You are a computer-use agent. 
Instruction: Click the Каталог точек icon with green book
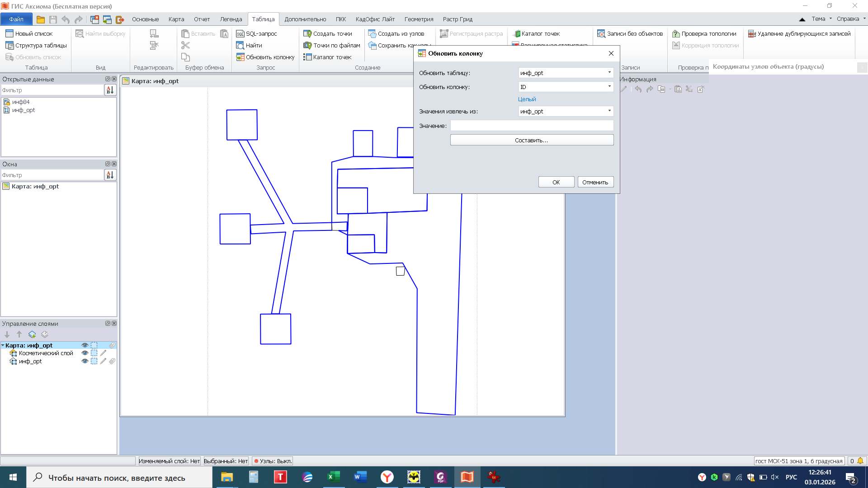(x=517, y=34)
